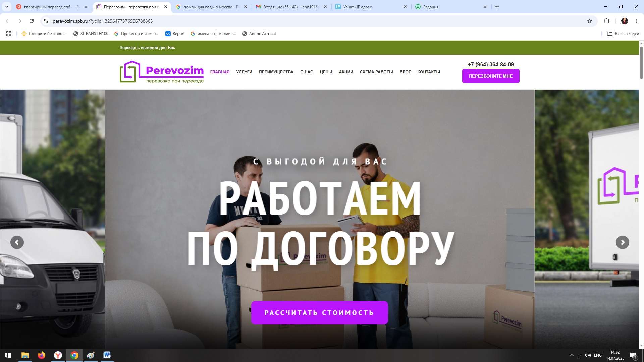Expand the tab search dropdown arrow
Image resolution: width=644 pixels, height=362 pixels.
[x=6, y=7]
